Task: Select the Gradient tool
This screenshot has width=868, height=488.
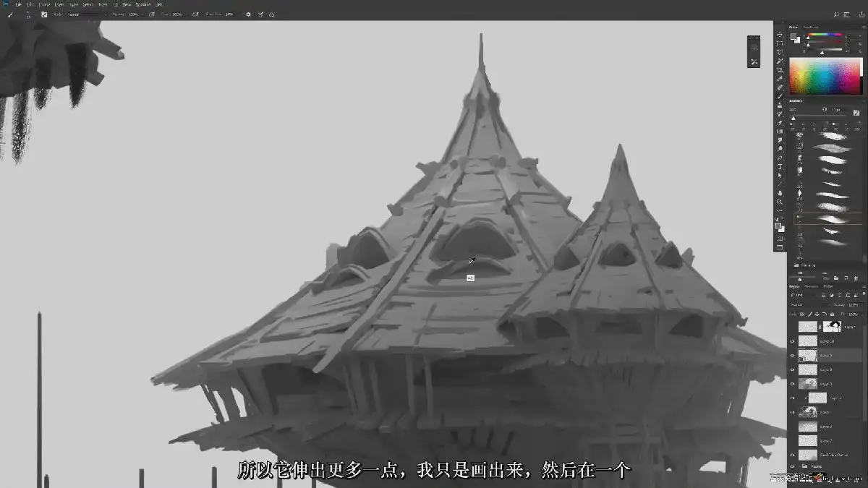Action: click(x=780, y=132)
